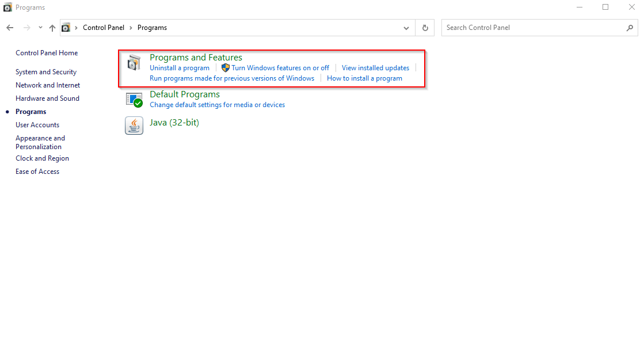Expand chevron after Control Panel breadcrumb
Viewport: 644px width, 361px height.
coord(131,28)
